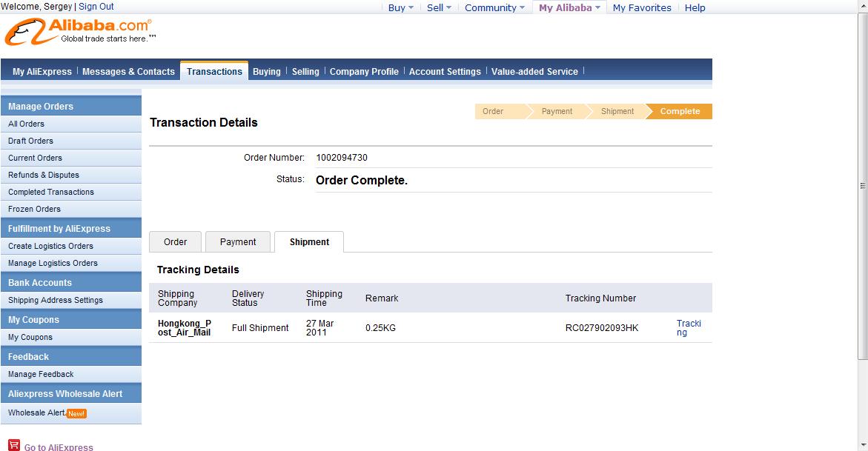Open Value-added Service tab
The height and width of the screenshot is (451, 868).
click(x=534, y=71)
